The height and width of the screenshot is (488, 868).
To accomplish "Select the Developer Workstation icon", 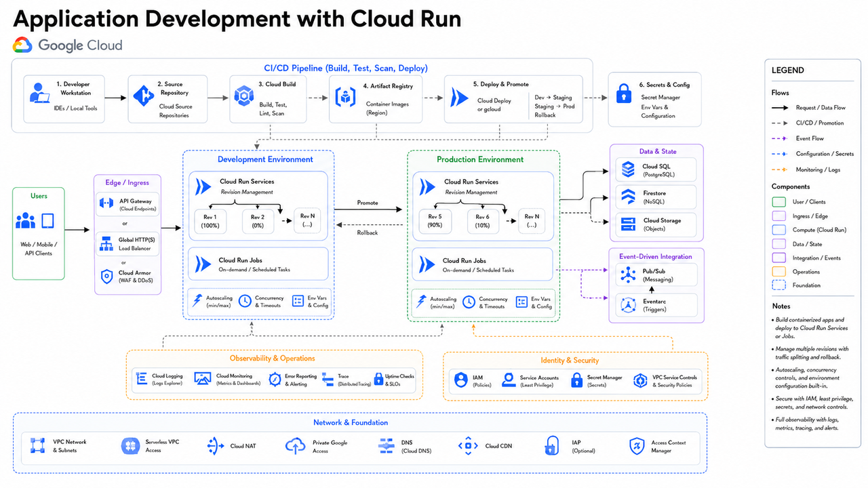I will 40,95.
